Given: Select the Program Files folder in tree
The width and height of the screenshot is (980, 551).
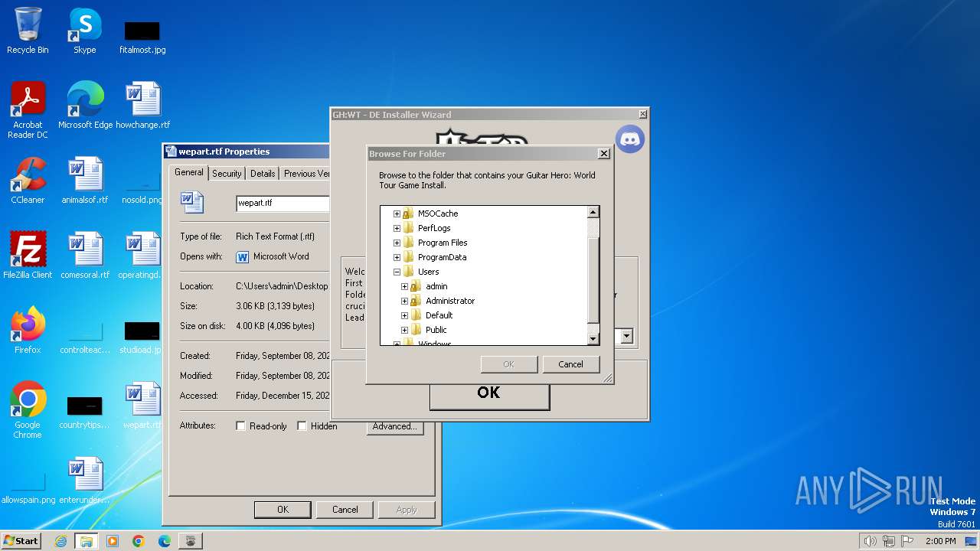Looking at the screenshot, I should pyautogui.click(x=443, y=243).
